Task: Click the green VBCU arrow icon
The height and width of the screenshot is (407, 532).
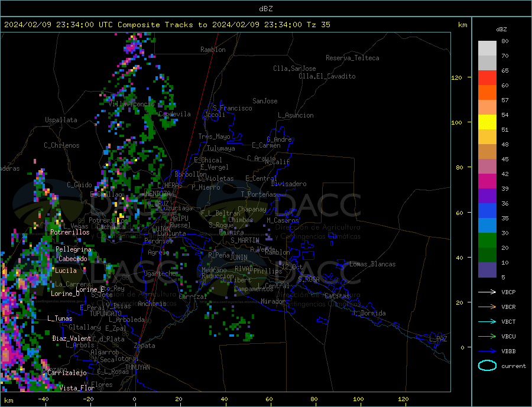Action: [487, 337]
